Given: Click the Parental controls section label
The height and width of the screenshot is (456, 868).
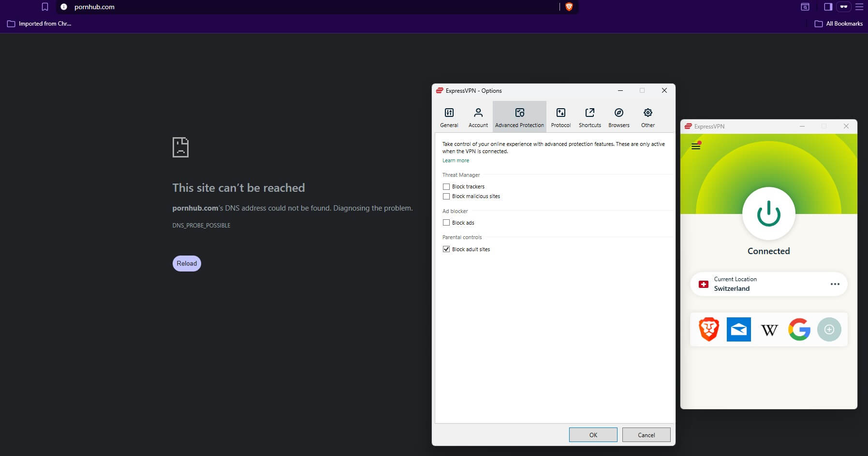Looking at the screenshot, I should [x=462, y=237].
